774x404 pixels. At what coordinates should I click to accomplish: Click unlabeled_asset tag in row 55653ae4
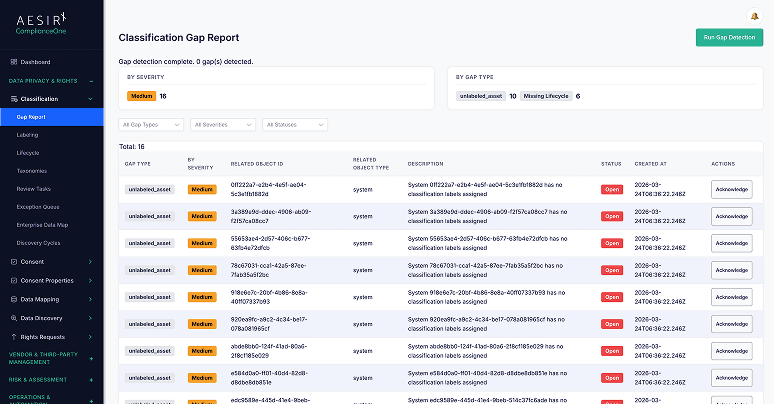point(150,243)
